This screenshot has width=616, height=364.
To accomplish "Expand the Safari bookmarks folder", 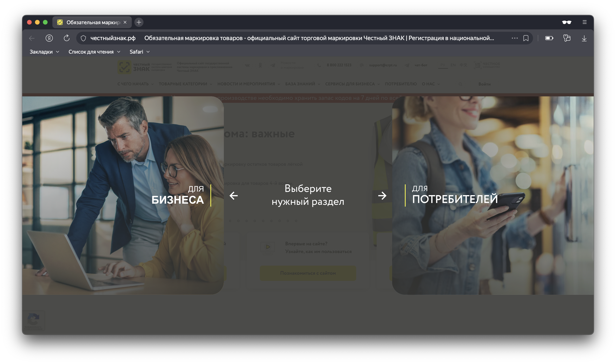I will (139, 52).
